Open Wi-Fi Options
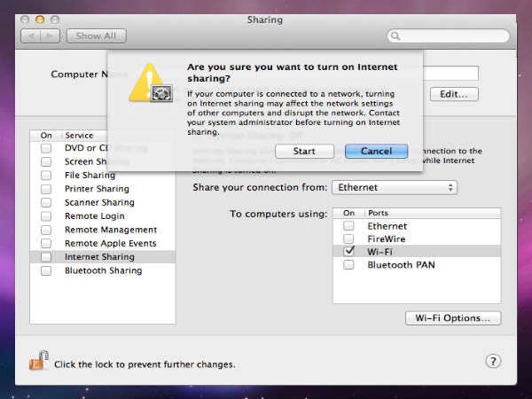This screenshot has width=532, height=399. [x=452, y=318]
